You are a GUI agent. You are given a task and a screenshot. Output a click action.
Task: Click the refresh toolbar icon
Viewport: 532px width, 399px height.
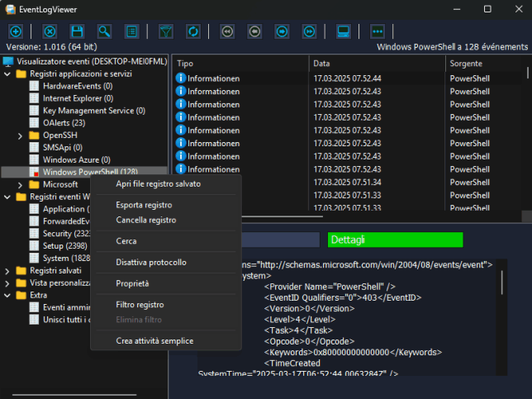point(192,31)
